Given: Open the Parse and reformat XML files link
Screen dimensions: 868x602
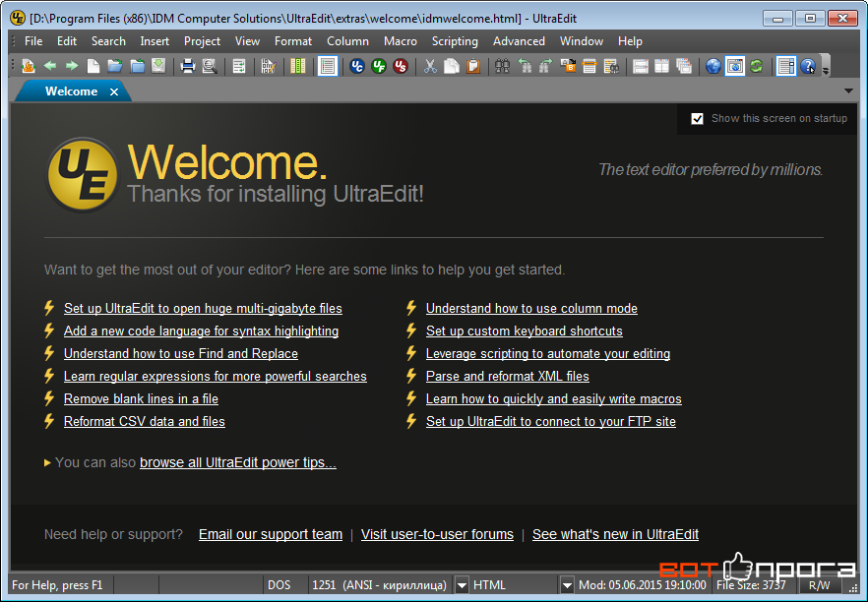Looking at the screenshot, I should point(507,377).
